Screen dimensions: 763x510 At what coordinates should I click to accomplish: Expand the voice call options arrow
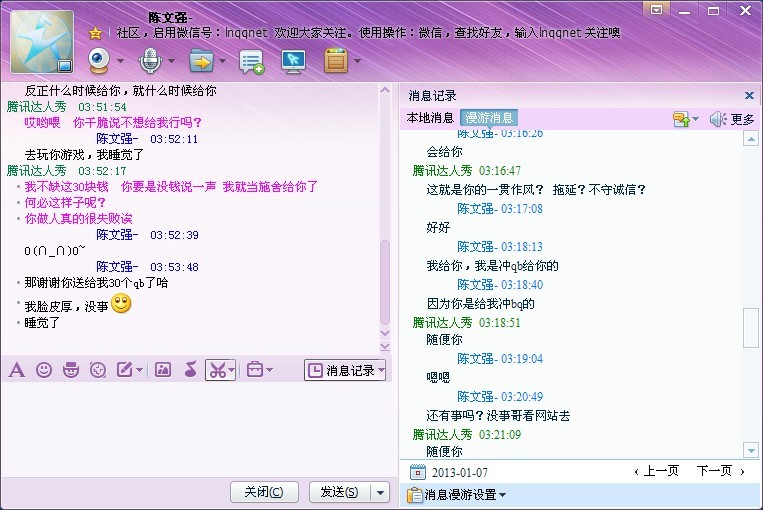pyautogui.click(x=171, y=61)
